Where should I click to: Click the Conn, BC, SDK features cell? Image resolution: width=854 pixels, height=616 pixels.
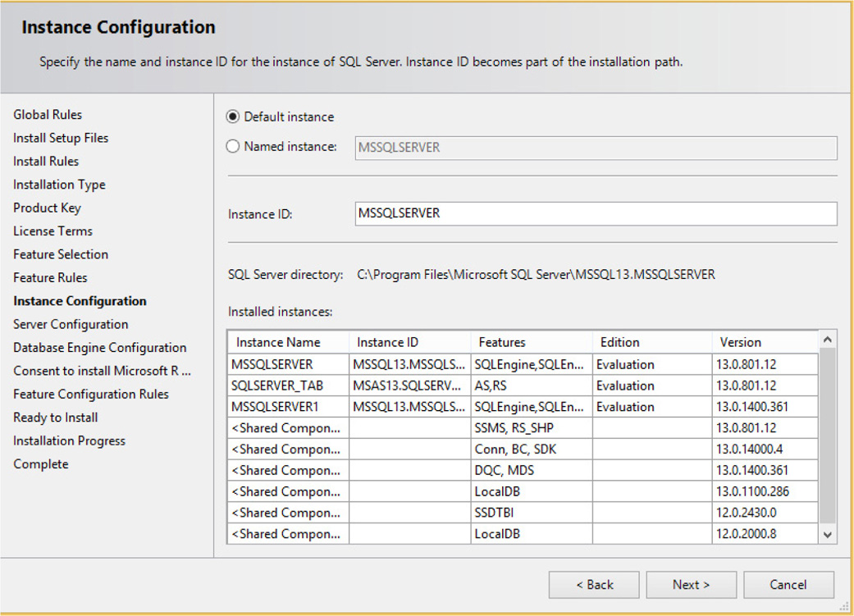click(x=532, y=449)
